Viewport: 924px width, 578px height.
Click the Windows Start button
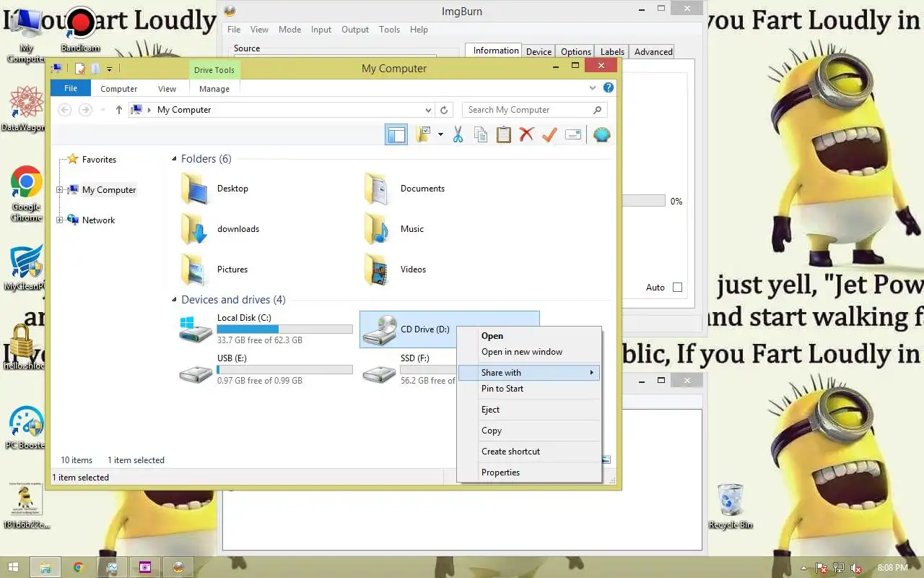coord(12,567)
